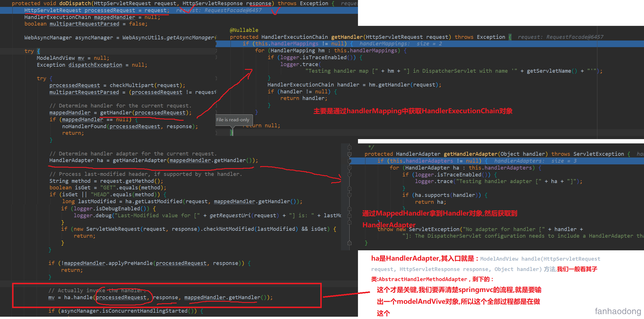Click 'getHandlerAdapter' call in doDispatch
This screenshot has width=644, height=319.
click(x=139, y=160)
